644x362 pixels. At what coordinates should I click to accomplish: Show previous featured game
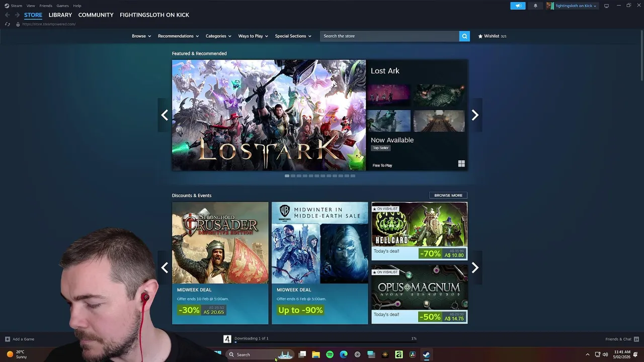point(165,115)
